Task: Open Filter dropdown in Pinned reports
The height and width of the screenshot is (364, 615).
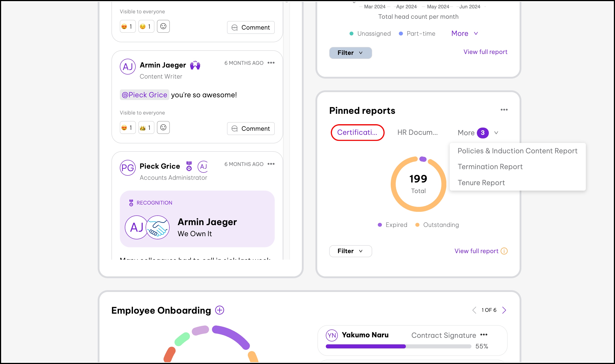Action: point(350,251)
